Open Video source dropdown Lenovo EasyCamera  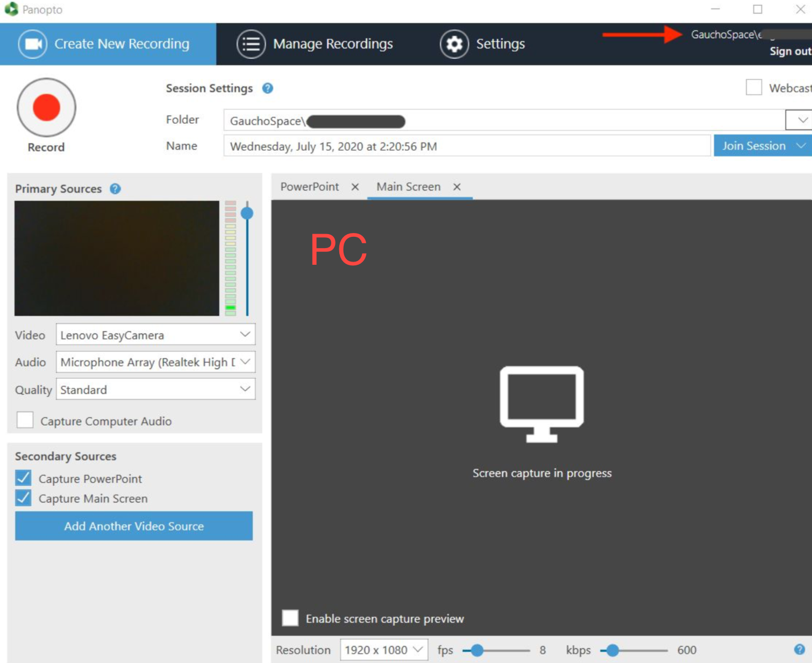[155, 335]
